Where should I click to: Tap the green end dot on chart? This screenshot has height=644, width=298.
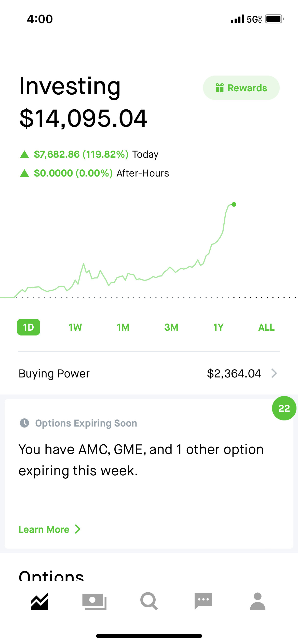[234, 204]
